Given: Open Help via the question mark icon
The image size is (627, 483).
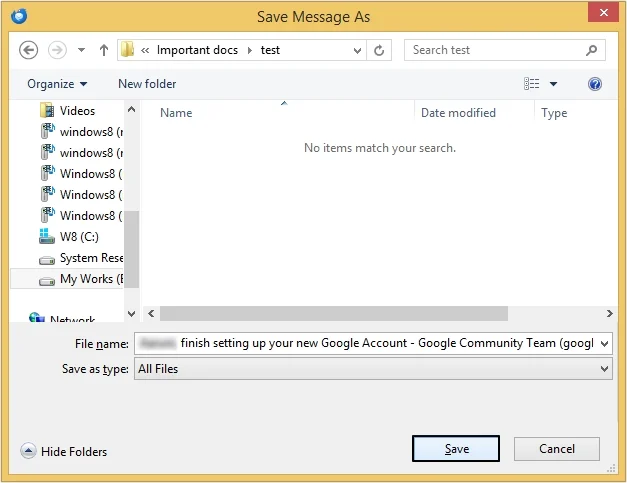Looking at the screenshot, I should click(595, 84).
